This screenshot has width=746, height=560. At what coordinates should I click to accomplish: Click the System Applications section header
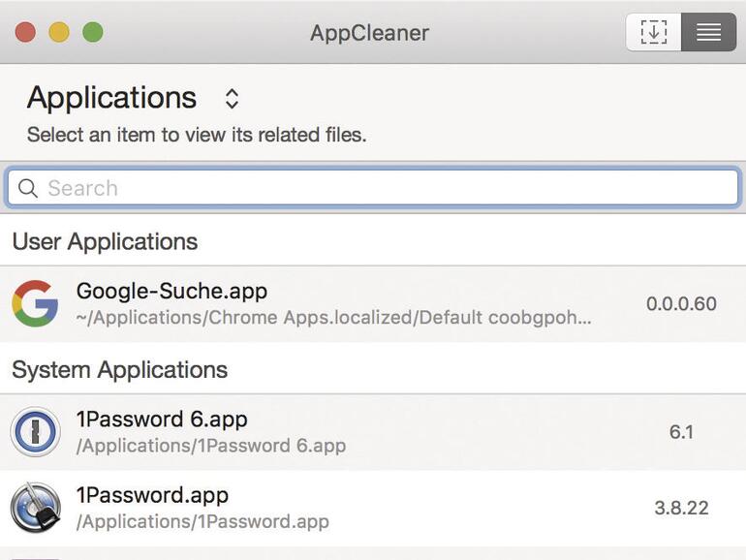pyautogui.click(x=120, y=369)
